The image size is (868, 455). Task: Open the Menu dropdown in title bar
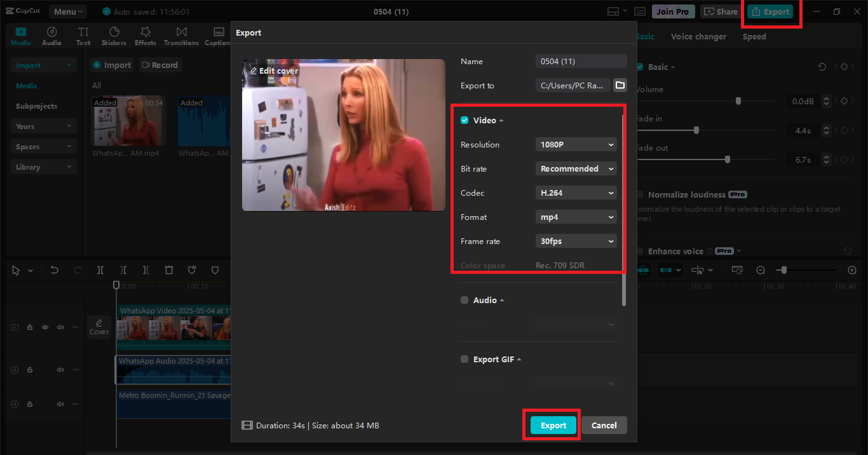click(69, 11)
